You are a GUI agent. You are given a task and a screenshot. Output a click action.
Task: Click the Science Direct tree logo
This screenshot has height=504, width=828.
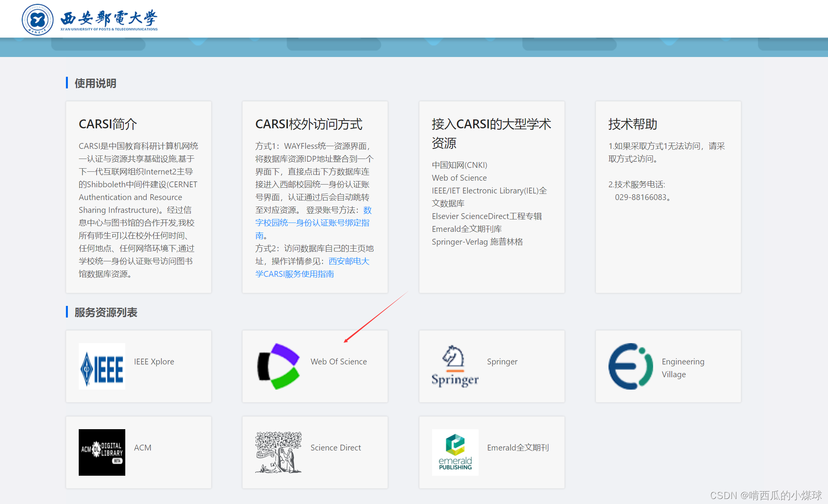coord(278,452)
